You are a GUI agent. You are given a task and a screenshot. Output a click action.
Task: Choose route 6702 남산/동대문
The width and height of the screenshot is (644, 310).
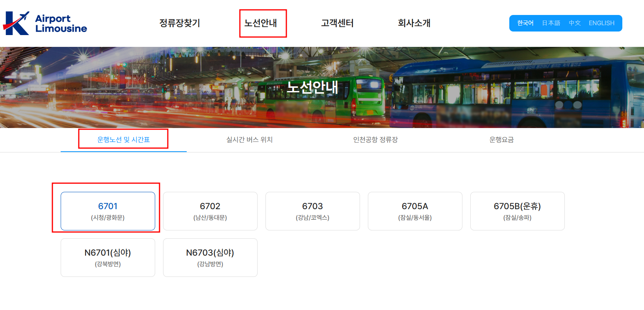tap(210, 211)
